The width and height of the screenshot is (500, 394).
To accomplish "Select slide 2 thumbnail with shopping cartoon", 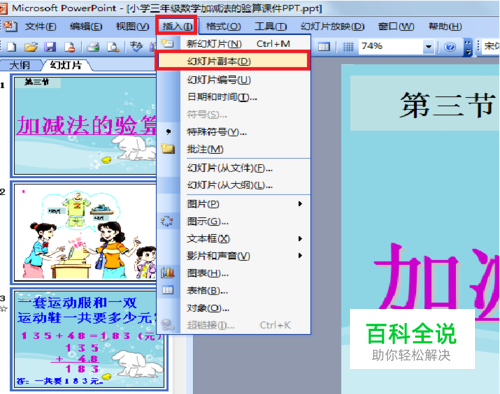I will point(85,232).
